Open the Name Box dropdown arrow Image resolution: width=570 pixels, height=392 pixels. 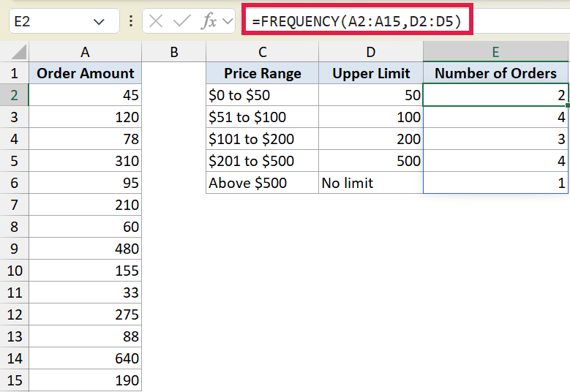coord(99,22)
